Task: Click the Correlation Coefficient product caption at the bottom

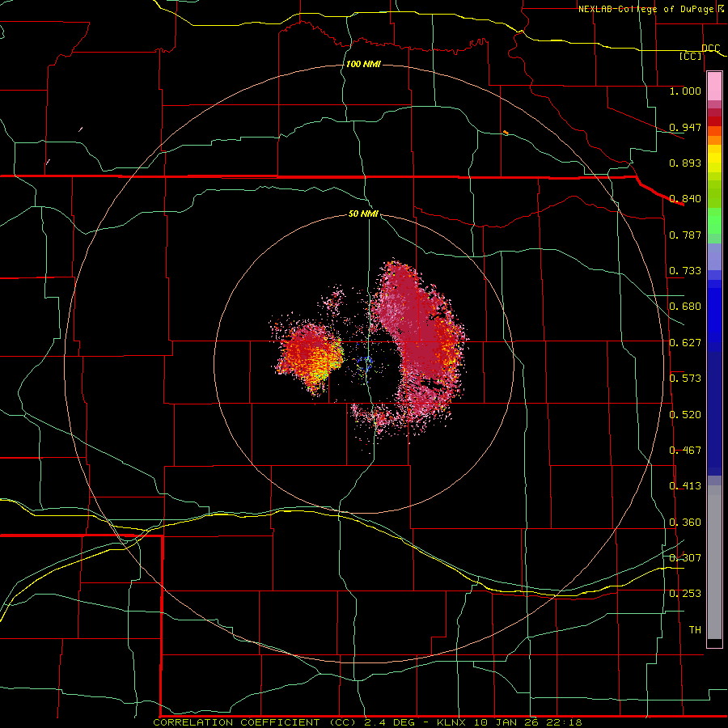Action: 367,722
